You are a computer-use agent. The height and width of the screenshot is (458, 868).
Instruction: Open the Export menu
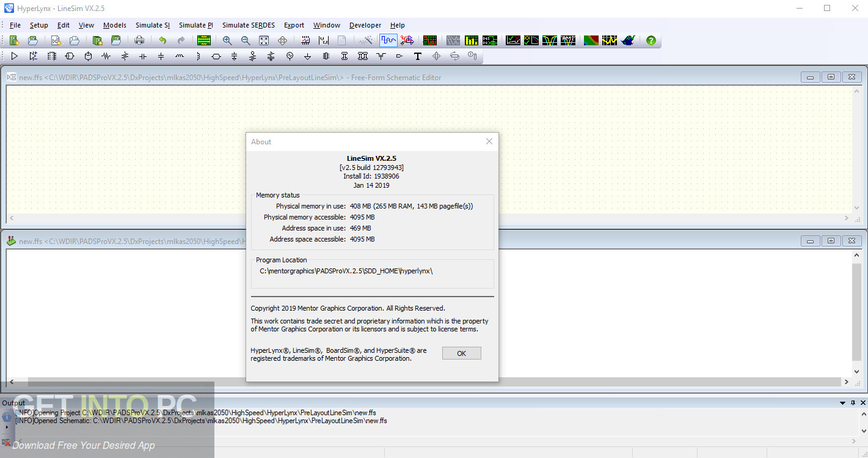pos(294,25)
